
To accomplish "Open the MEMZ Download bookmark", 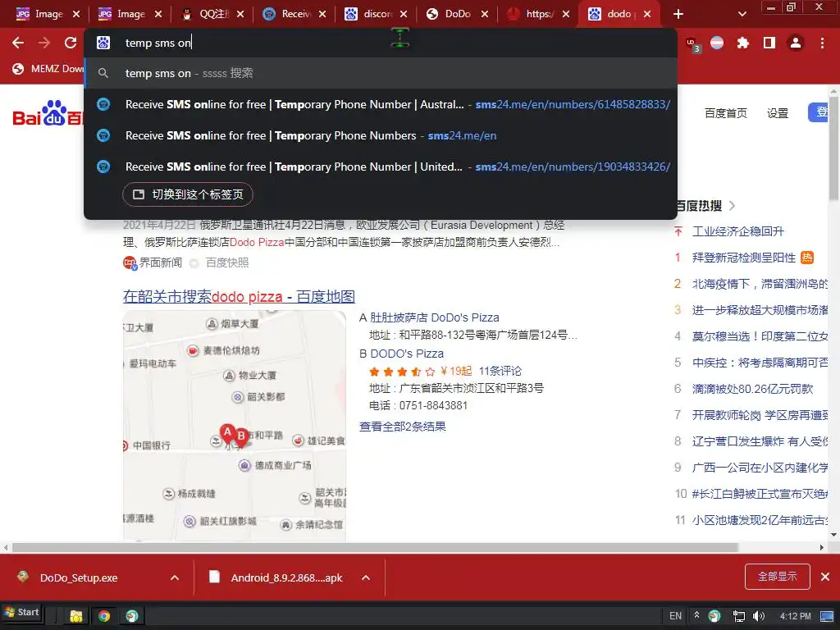I will pos(48,69).
